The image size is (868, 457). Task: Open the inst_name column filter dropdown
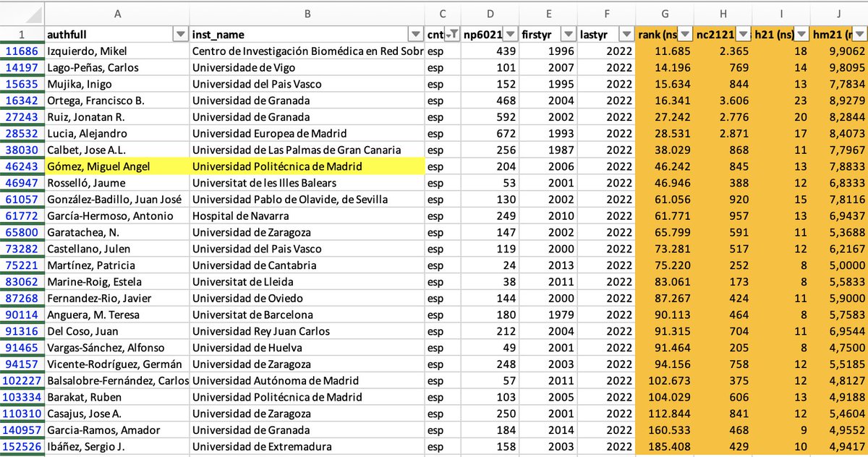[x=415, y=35]
